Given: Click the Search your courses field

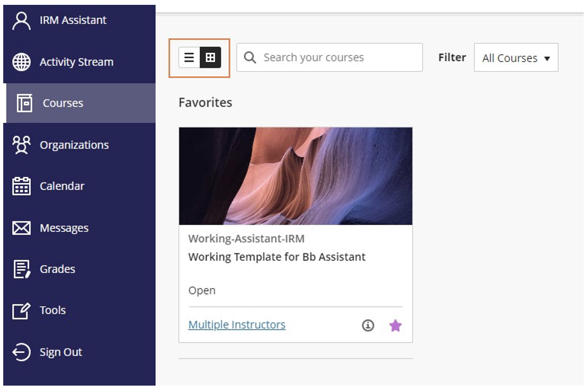Looking at the screenshot, I should tap(329, 58).
